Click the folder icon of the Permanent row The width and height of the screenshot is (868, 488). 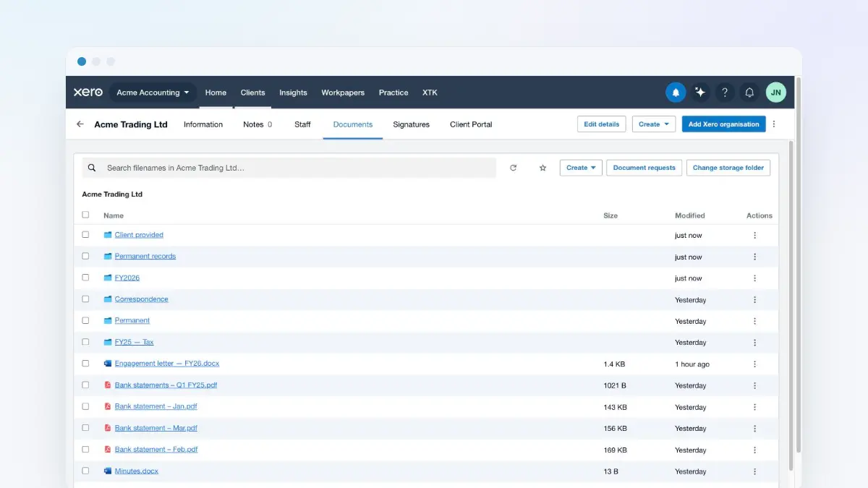pyautogui.click(x=108, y=320)
